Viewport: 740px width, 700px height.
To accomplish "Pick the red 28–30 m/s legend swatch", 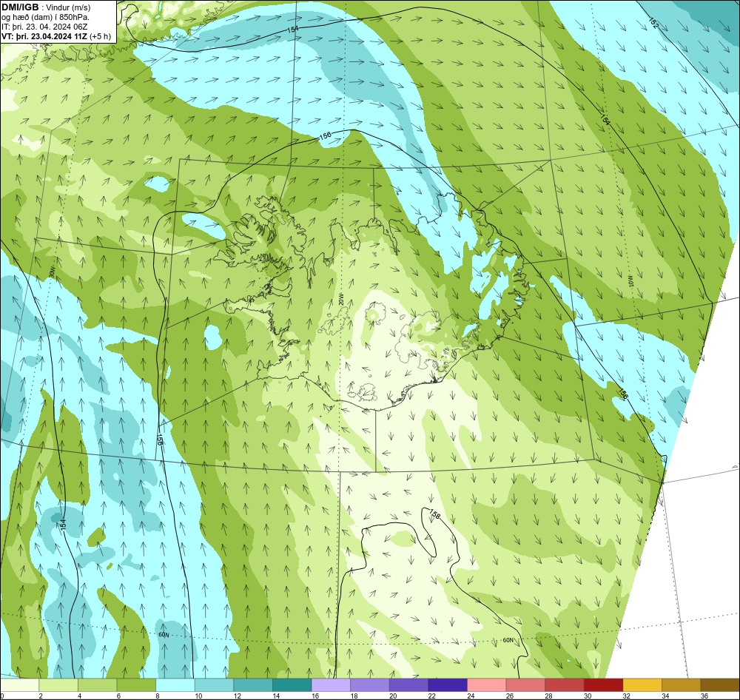I will 565,685.
